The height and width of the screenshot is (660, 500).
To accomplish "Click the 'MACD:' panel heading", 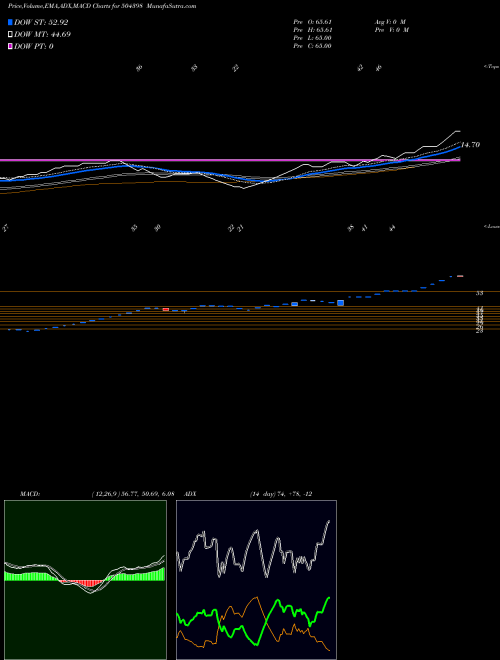I will (29, 494).
